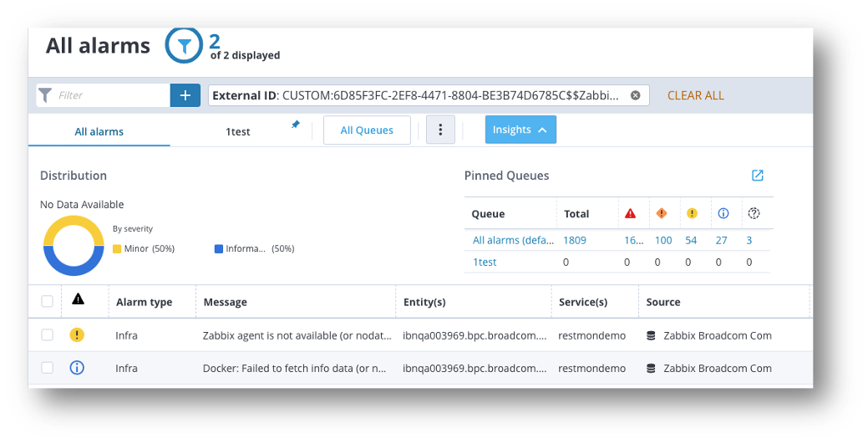
Task: Click the gray funnel icon in Filter box
Action: (x=45, y=95)
